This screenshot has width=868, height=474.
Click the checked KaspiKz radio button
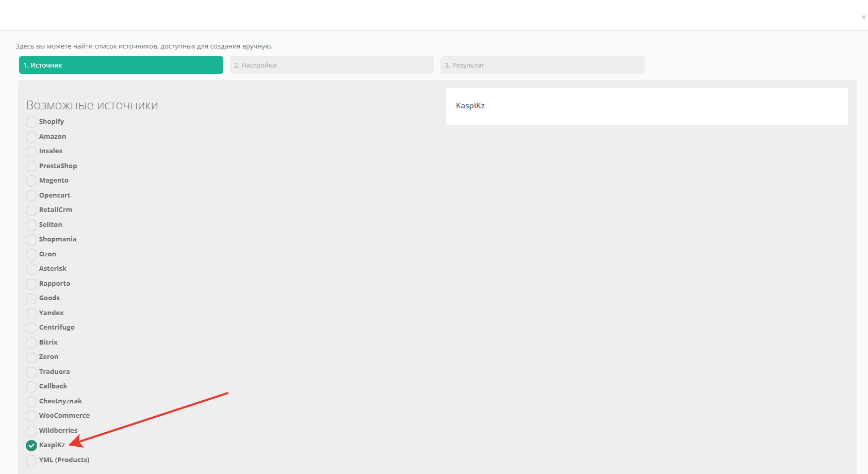(31, 446)
